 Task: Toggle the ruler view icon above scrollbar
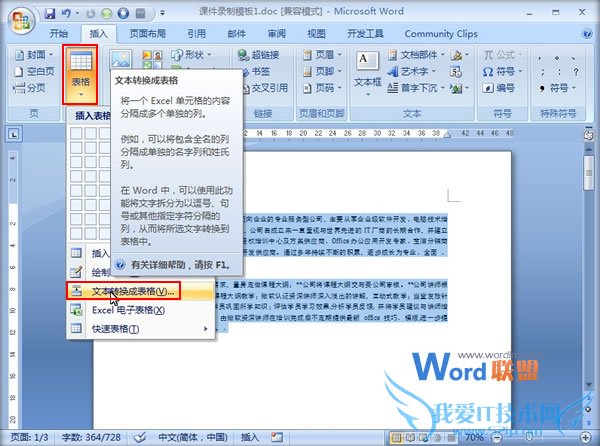pos(589,135)
